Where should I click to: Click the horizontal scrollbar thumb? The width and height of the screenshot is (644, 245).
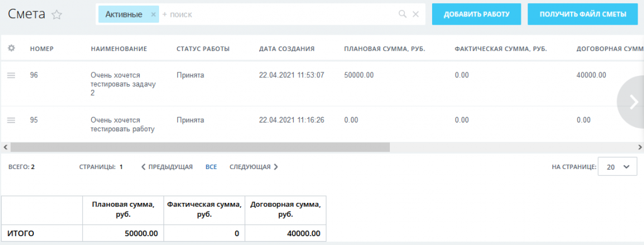[x=200, y=147]
